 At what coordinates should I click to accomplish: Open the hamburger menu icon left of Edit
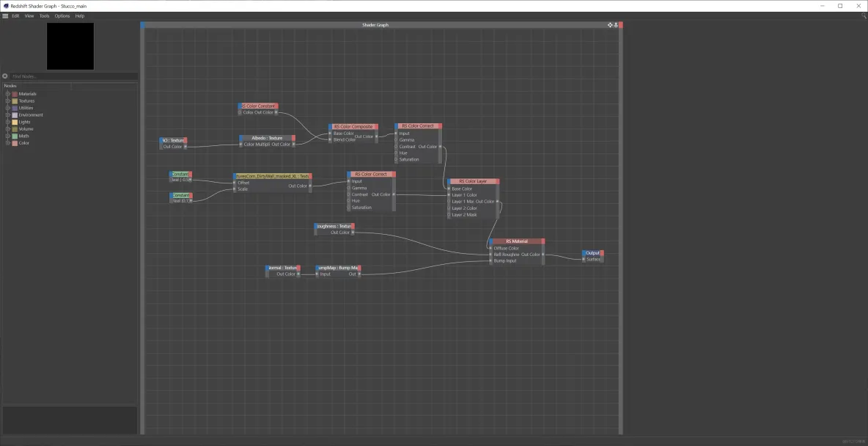5,16
